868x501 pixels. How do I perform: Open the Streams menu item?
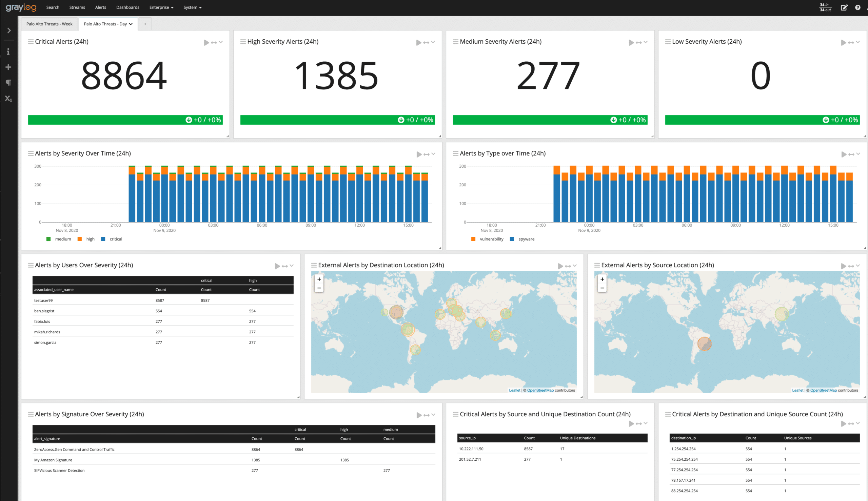point(77,7)
